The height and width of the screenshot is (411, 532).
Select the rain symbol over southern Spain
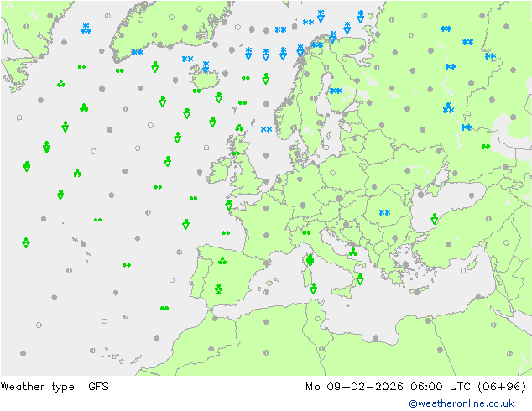(219, 289)
